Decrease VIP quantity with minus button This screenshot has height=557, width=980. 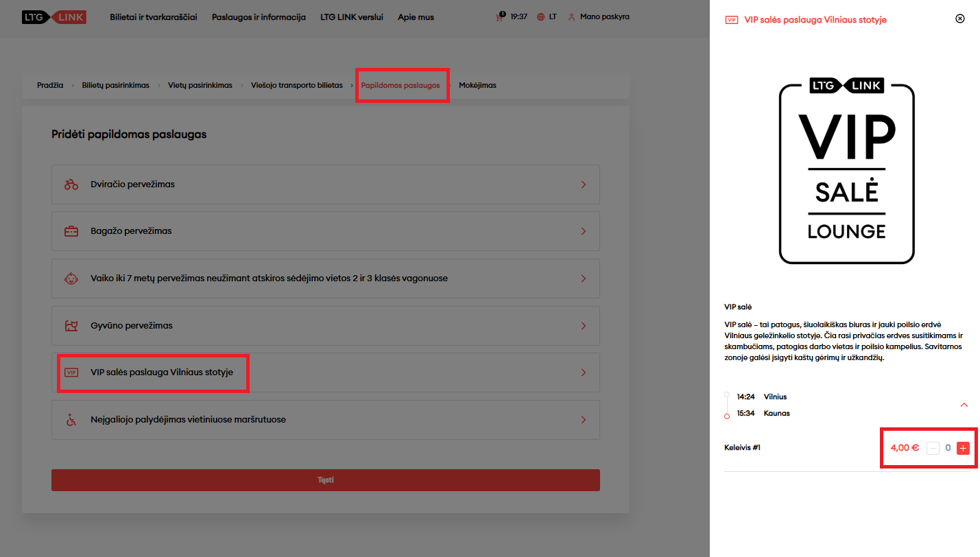click(933, 448)
